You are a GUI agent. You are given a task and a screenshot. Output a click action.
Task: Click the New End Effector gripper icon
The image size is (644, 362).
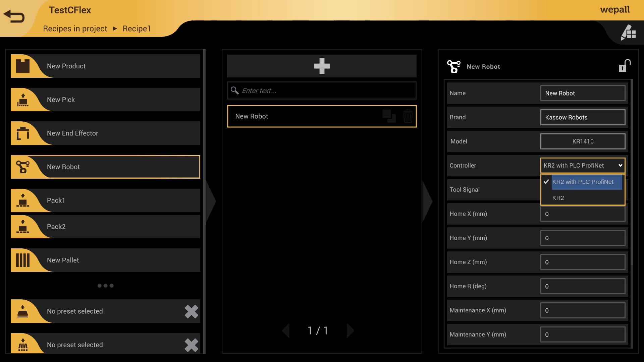[23, 133]
